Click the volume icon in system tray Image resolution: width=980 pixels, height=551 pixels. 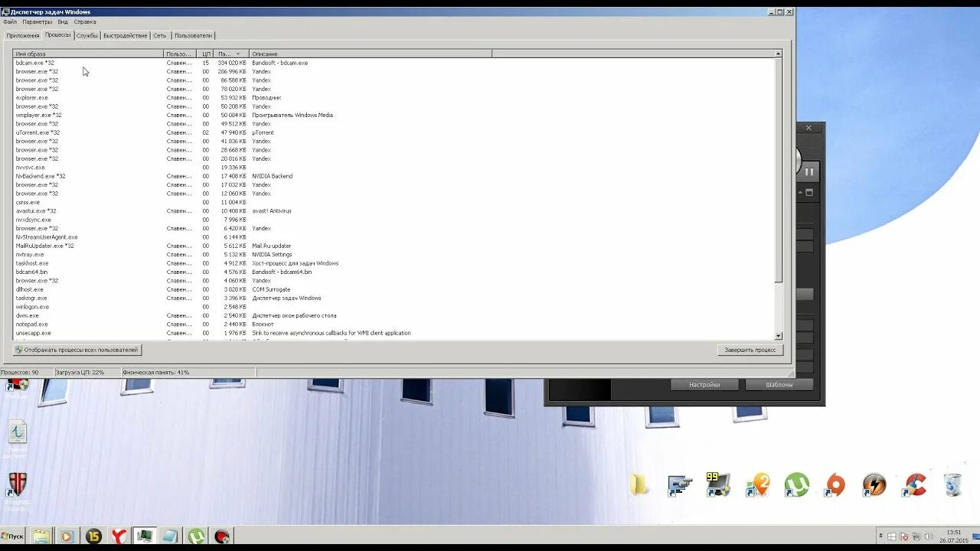click(x=928, y=536)
